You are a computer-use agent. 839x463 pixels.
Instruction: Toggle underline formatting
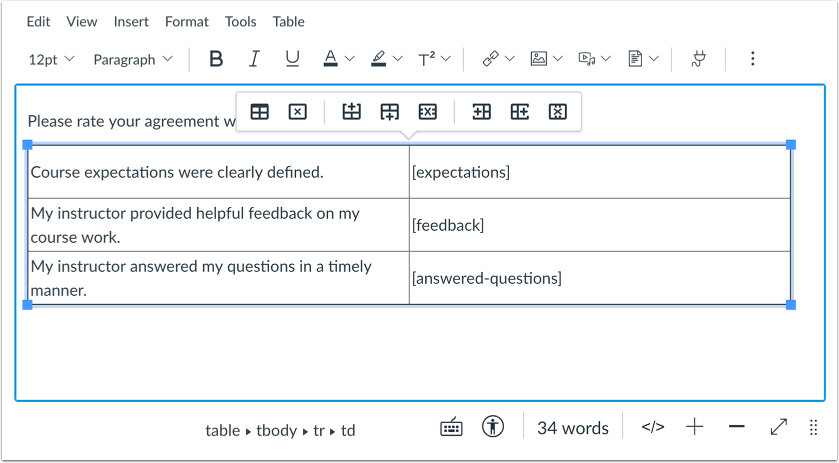(292, 59)
